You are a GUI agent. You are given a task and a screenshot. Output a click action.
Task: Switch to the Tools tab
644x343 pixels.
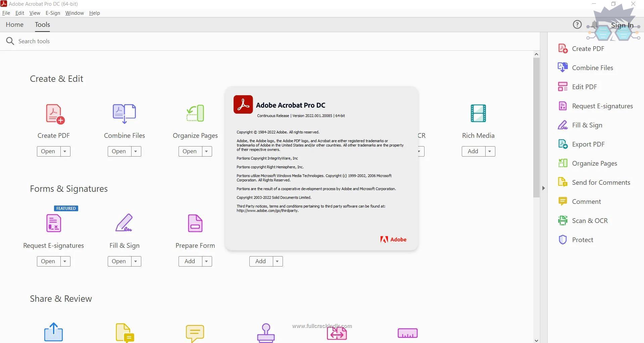(42, 24)
